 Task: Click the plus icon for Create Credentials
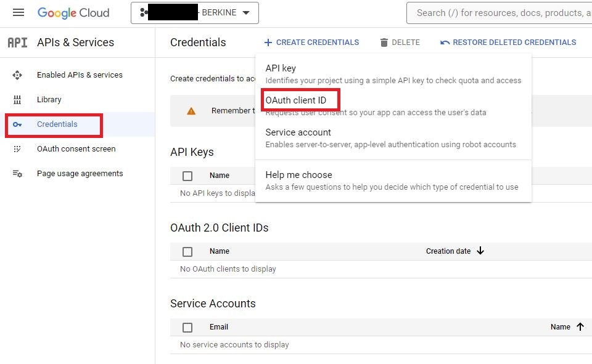tap(268, 42)
